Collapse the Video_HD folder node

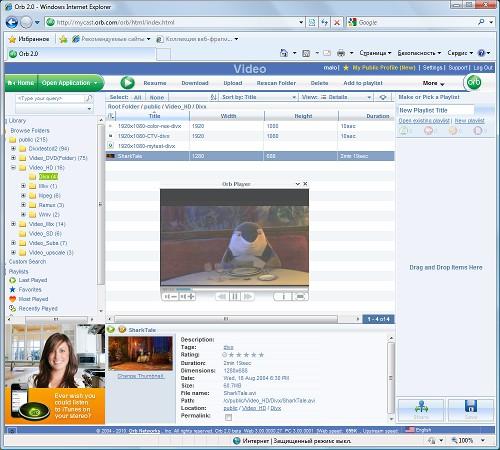pos(13,167)
